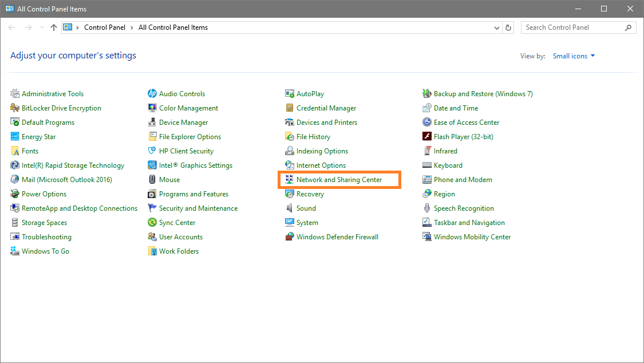Open the File History link
The image size is (644, 363).
pyautogui.click(x=313, y=137)
